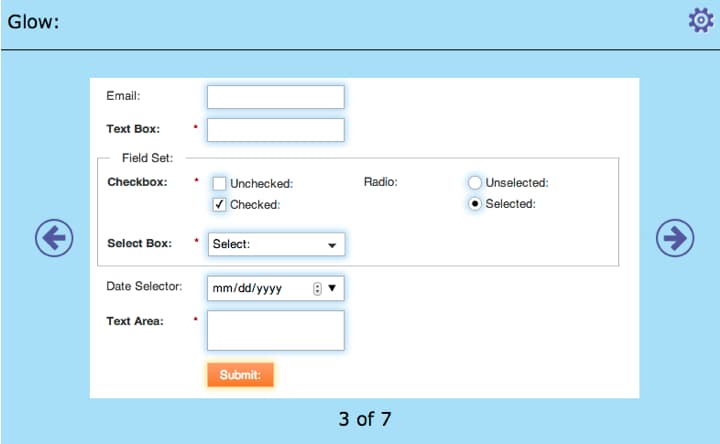Click the Email: label
Screen dimensions: 720x444
(x=123, y=96)
